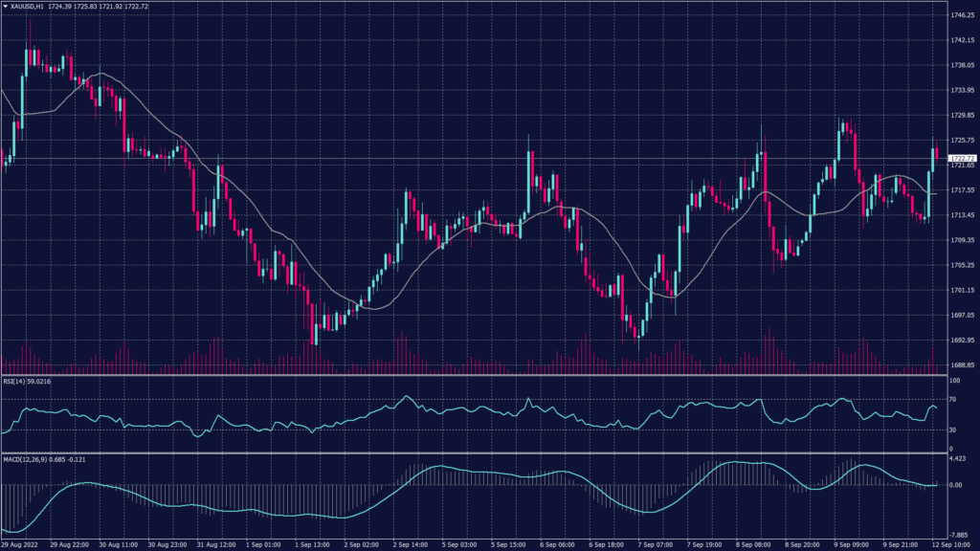Screen dimensions: 980x551
Task: Click the current price tag 1722.72
Action: point(962,158)
